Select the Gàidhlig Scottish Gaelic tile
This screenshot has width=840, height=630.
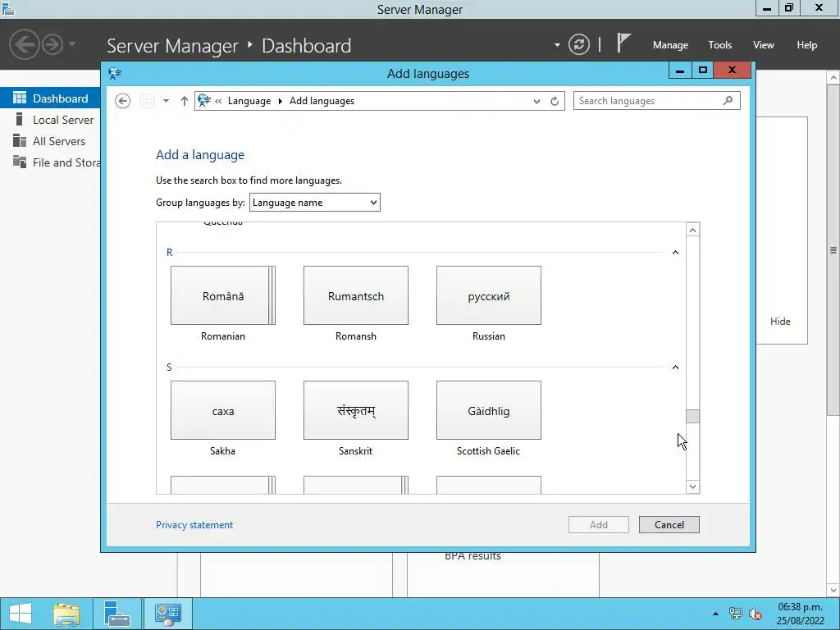tap(489, 410)
